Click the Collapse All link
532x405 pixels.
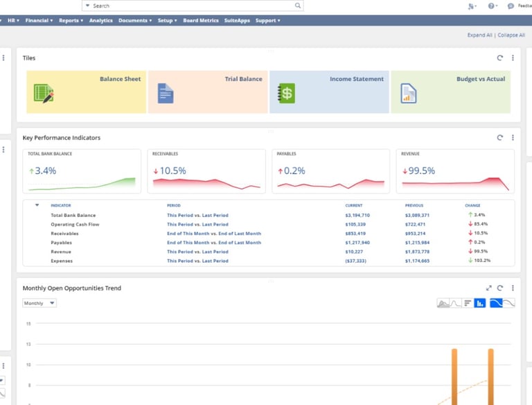click(511, 35)
